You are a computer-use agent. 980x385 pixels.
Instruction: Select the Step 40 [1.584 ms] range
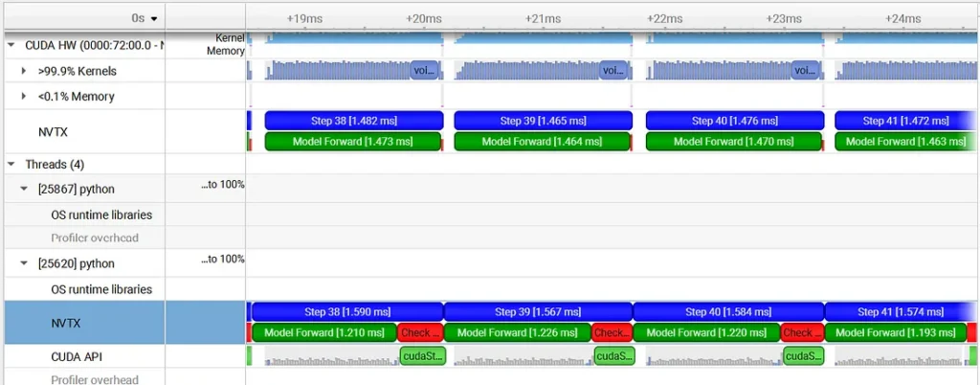[x=727, y=312]
